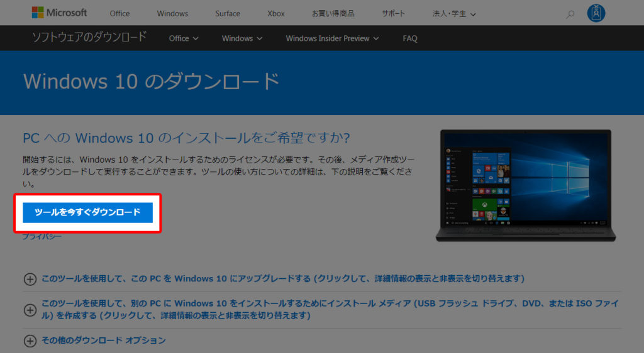Open the Office dropdown in dark bar
Image resolution: width=644 pixels, height=353 pixels.
[x=184, y=38]
